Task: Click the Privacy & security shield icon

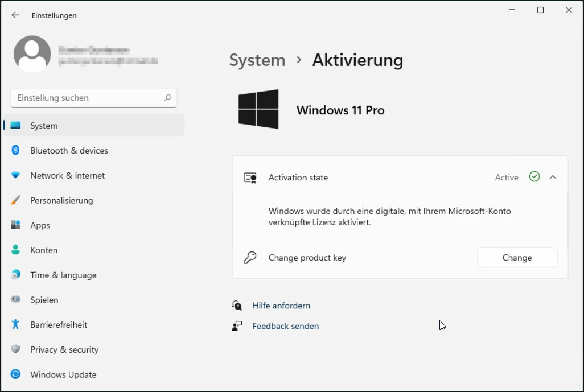Action: [x=15, y=349]
